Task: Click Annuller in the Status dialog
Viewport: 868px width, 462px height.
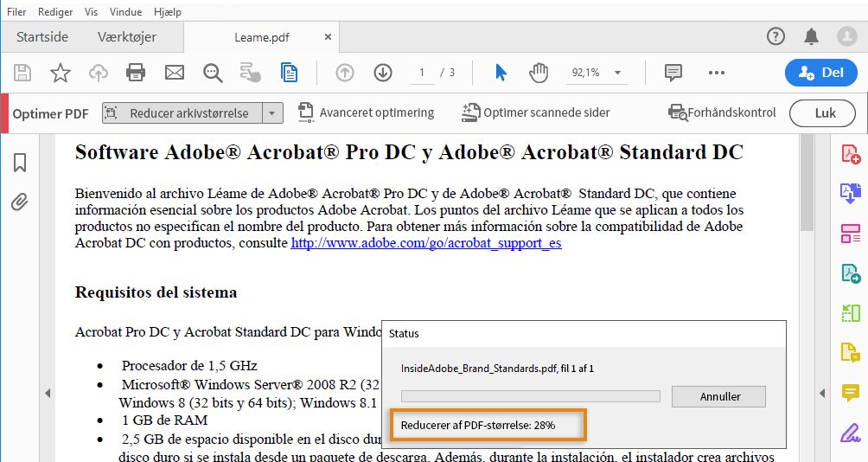Action: [718, 396]
